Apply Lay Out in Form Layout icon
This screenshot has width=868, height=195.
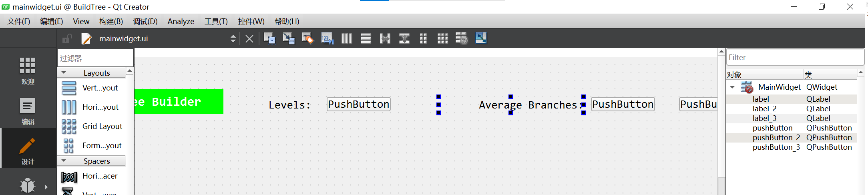pos(423,38)
